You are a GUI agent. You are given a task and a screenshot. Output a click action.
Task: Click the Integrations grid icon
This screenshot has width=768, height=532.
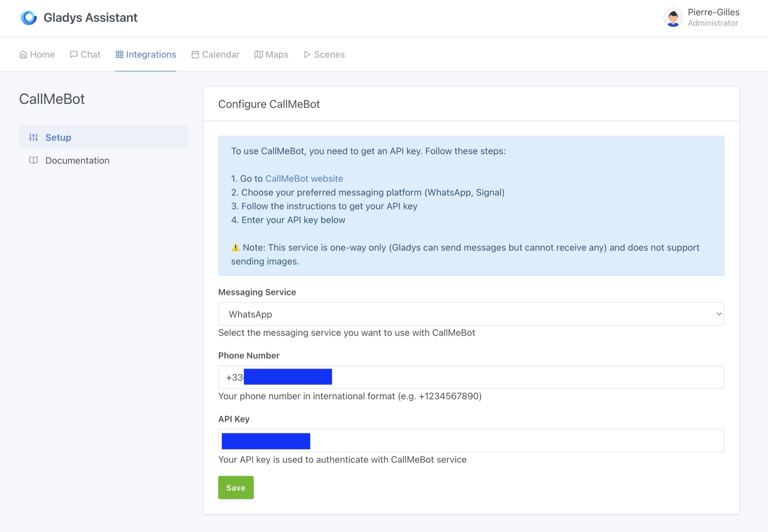pyautogui.click(x=119, y=55)
